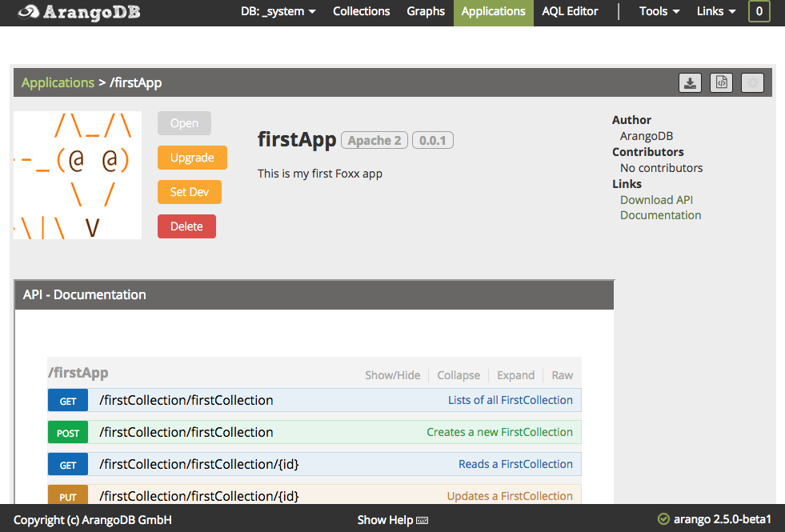Click the download app icon
Screen dimensions: 785x532
(690, 82)
